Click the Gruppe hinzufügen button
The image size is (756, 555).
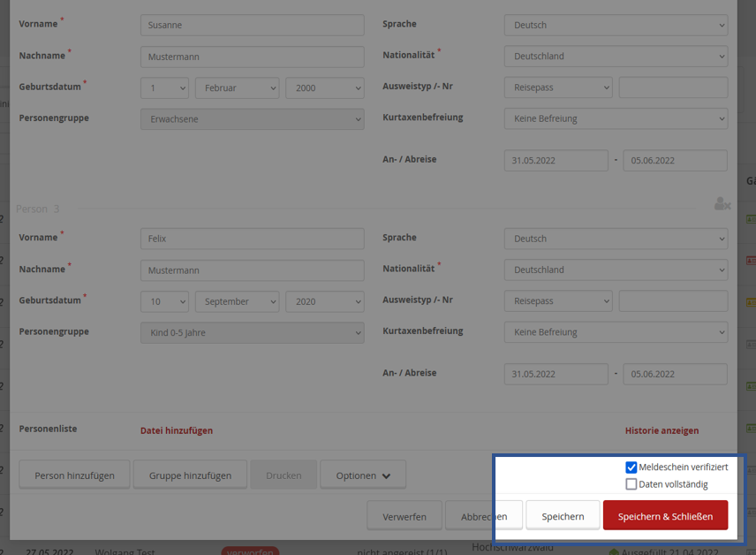pos(190,475)
